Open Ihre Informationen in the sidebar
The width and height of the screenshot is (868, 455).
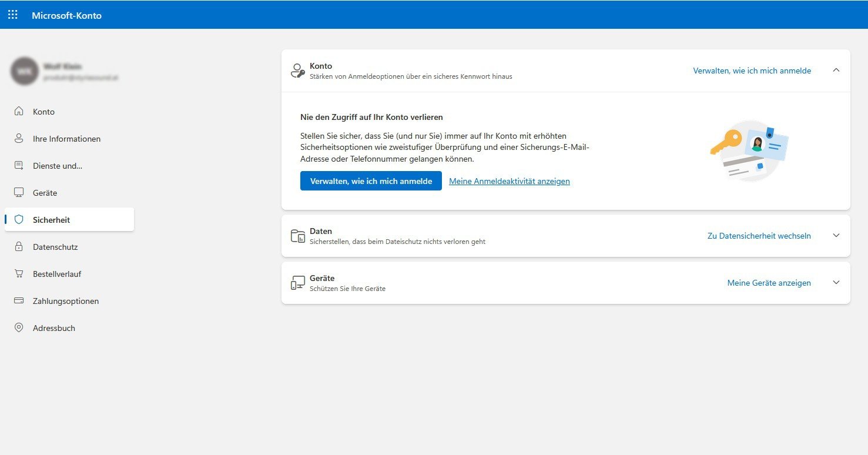[x=69, y=139]
